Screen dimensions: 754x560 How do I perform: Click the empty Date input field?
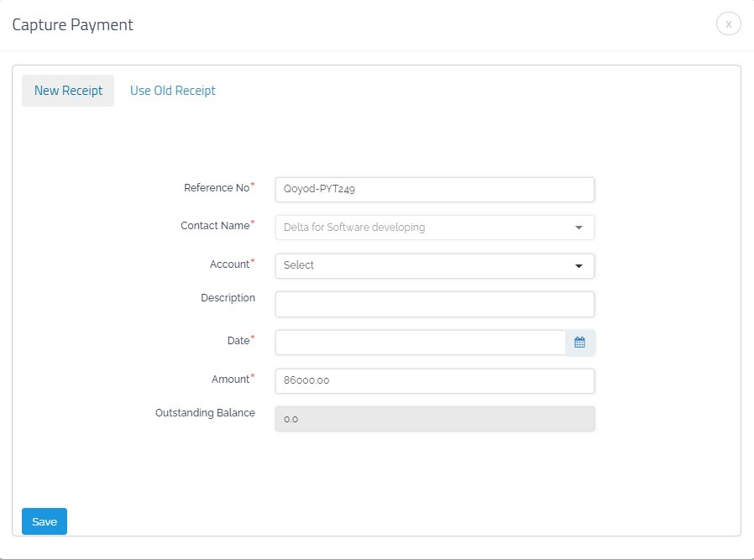point(420,343)
